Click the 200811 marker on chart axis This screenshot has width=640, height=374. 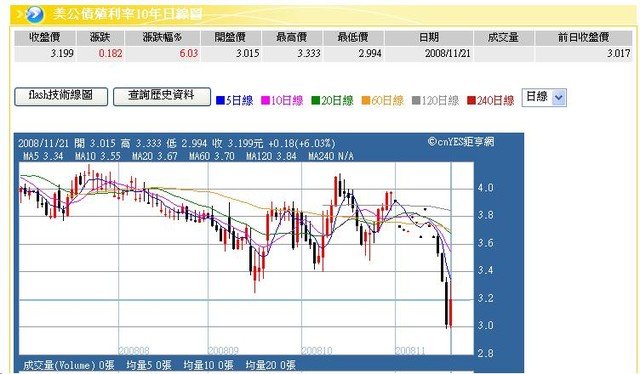point(410,350)
